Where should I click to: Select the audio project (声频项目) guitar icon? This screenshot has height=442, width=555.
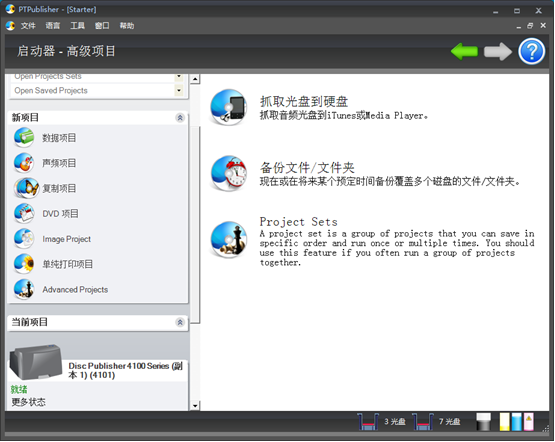pyautogui.click(x=24, y=163)
